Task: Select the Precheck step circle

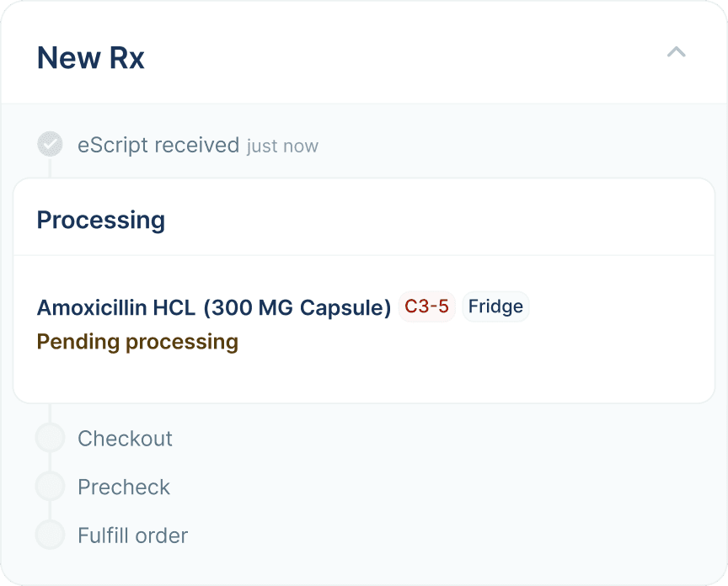Action: [51, 487]
